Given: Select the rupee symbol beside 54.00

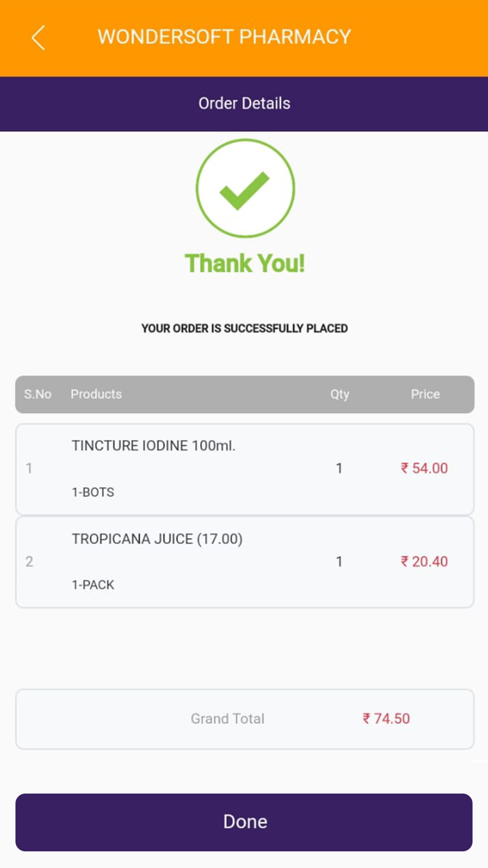Looking at the screenshot, I should (x=406, y=468).
